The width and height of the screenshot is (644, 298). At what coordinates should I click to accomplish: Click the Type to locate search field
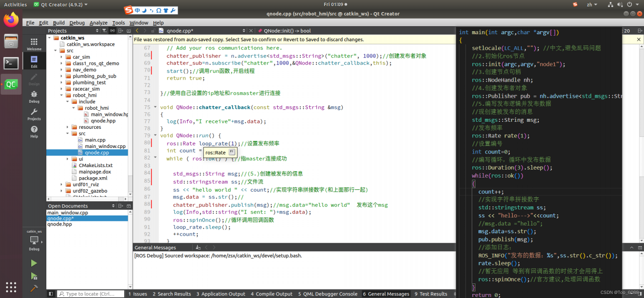tap(90, 294)
